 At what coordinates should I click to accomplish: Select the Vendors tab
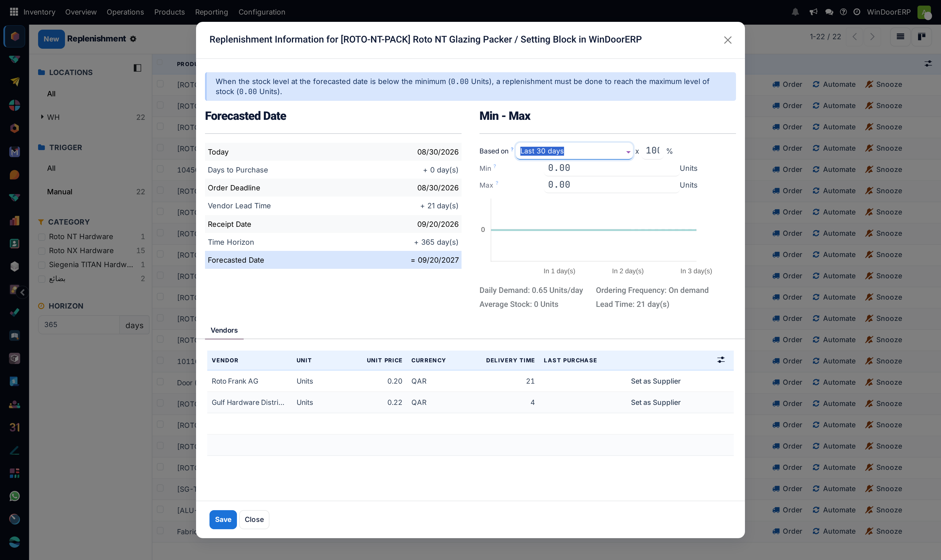[x=224, y=330]
